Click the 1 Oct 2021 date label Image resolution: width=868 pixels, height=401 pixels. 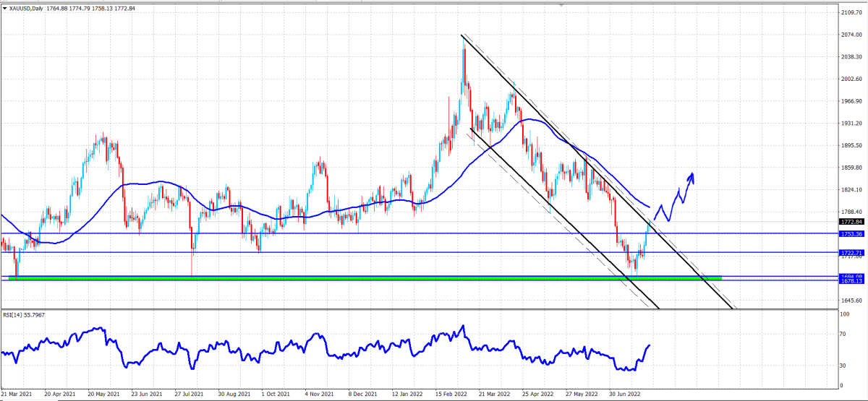(x=275, y=395)
